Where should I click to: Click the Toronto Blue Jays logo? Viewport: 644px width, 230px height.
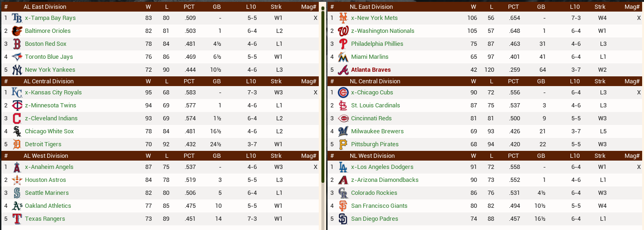pos(17,57)
